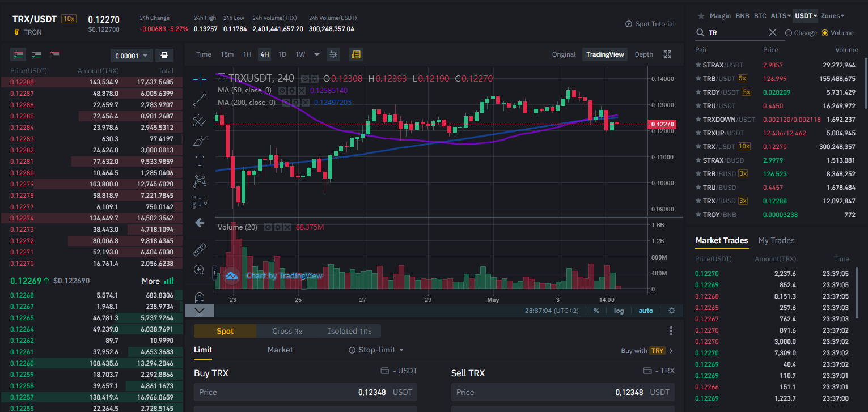
Task: Switch to the Depth chart tab
Action: [643, 54]
